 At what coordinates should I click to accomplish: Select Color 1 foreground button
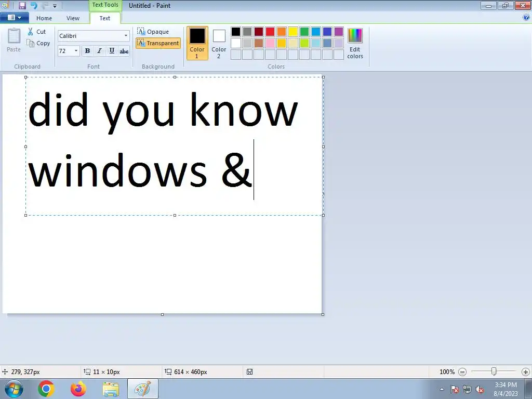click(x=197, y=43)
